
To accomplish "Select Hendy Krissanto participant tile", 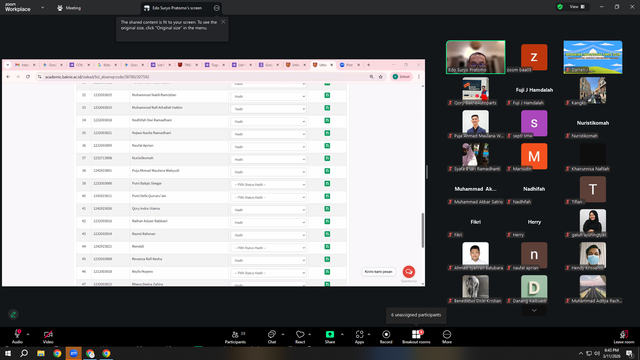I will point(593,255).
